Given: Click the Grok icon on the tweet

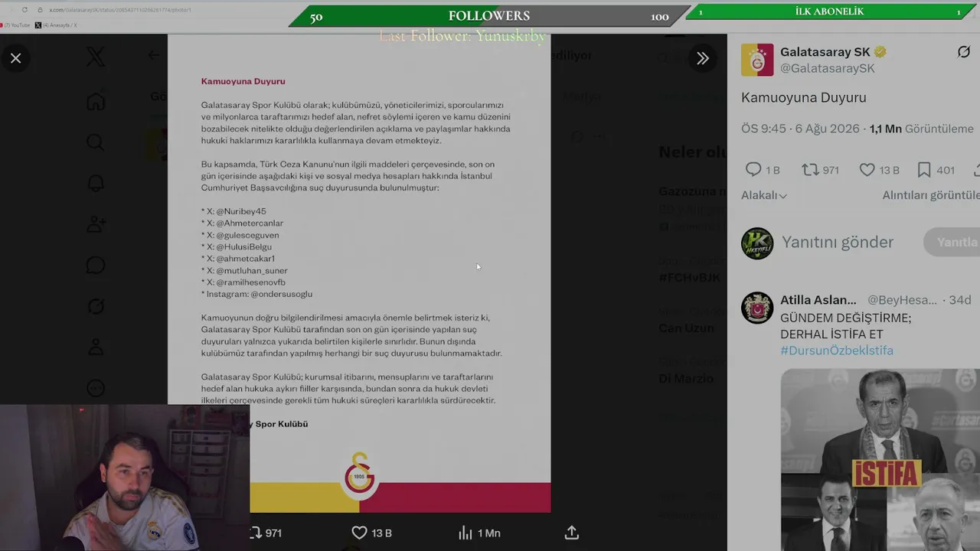Looking at the screenshot, I should tap(964, 52).
